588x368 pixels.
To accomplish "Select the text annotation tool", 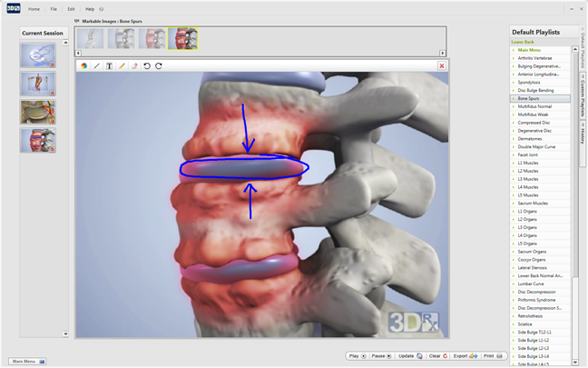I will point(109,66).
